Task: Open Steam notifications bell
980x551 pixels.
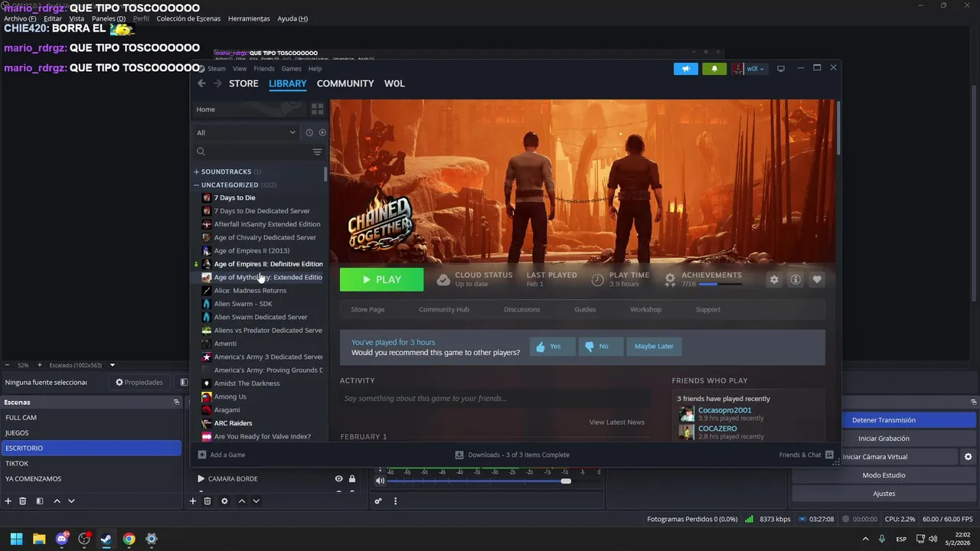Action: tap(714, 69)
